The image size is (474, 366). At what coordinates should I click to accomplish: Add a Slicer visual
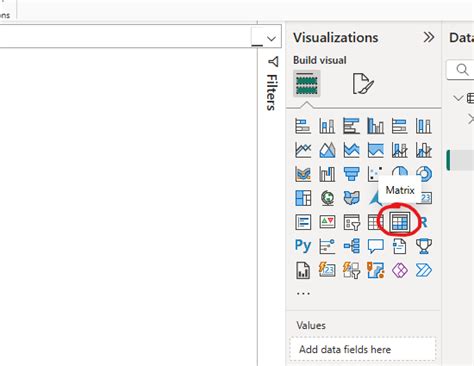click(351, 222)
